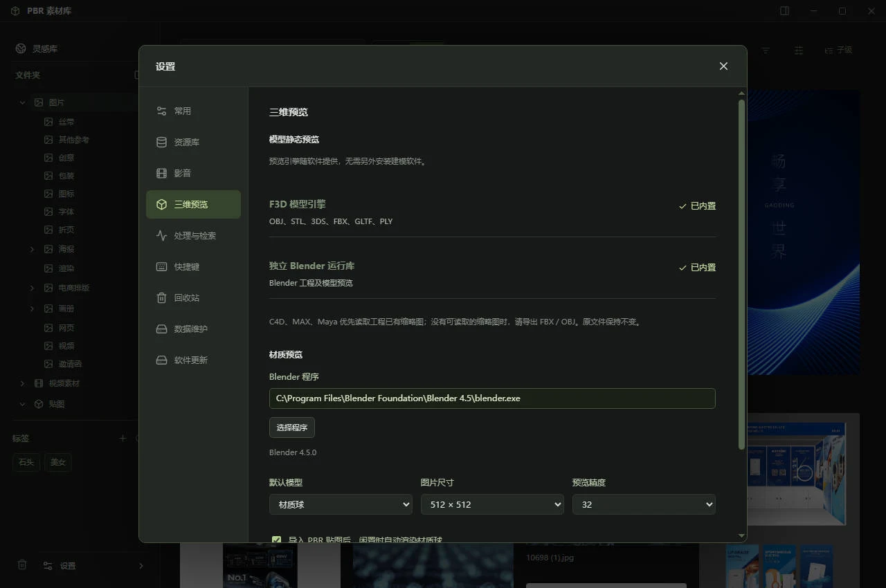Open 默认模型 dropdown showing 材质球
This screenshot has height=588, width=886.
tap(341, 504)
